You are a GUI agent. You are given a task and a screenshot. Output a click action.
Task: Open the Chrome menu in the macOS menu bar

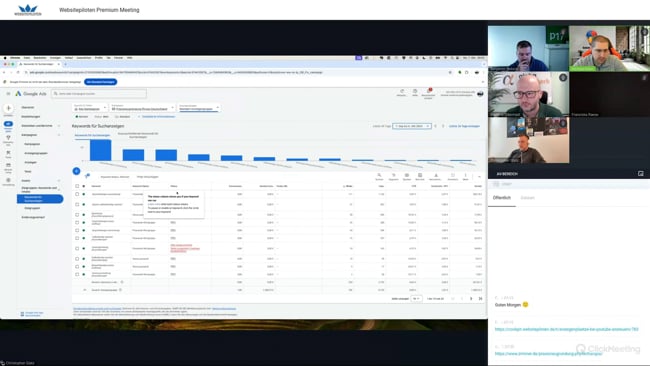point(15,58)
